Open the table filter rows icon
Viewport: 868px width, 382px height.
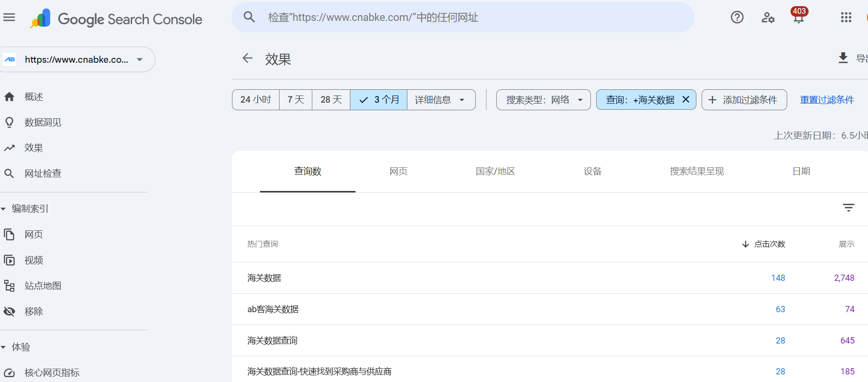848,208
